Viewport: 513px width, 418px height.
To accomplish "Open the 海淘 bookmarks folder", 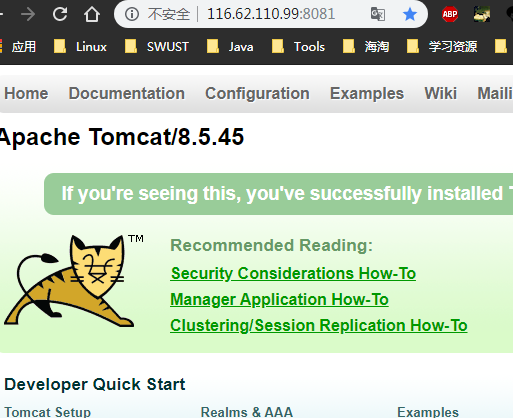I will [x=366, y=47].
